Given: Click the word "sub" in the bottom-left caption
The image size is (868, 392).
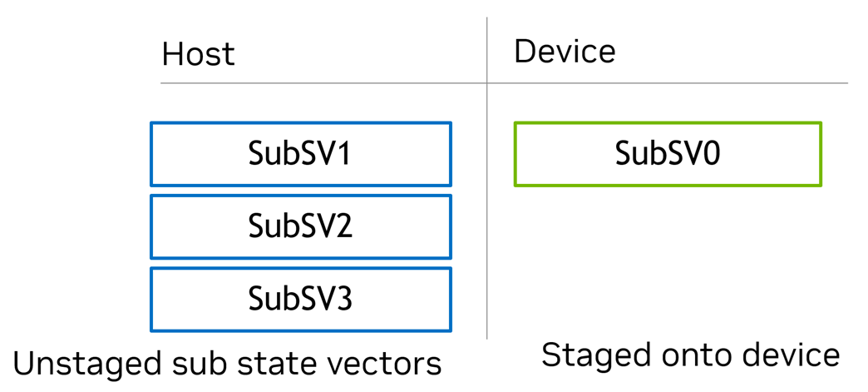Looking at the screenshot, I should tap(197, 364).
